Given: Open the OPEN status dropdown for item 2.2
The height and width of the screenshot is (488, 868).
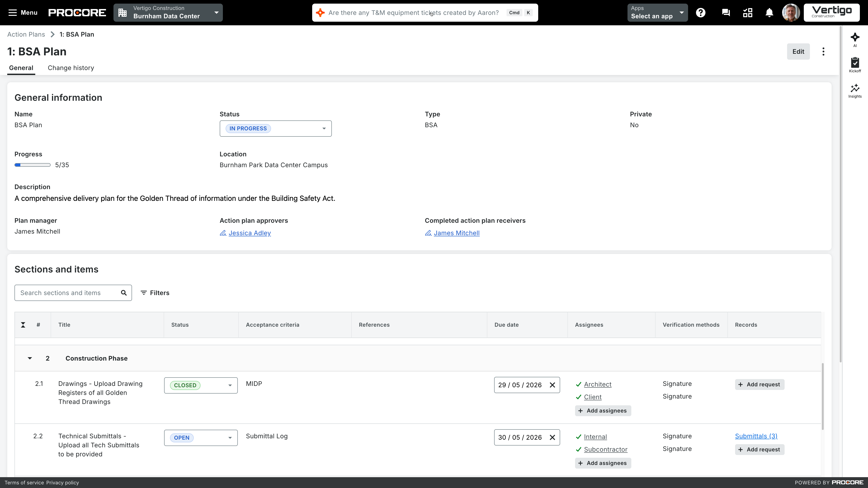Looking at the screenshot, I should click(x=201, y=438).
